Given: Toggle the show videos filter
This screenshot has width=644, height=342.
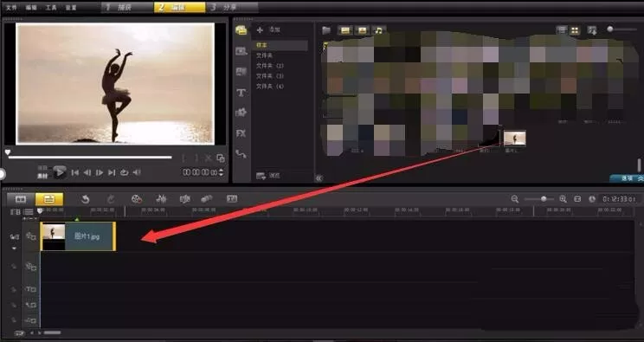Looking at the screenshot, I should 345,30.
